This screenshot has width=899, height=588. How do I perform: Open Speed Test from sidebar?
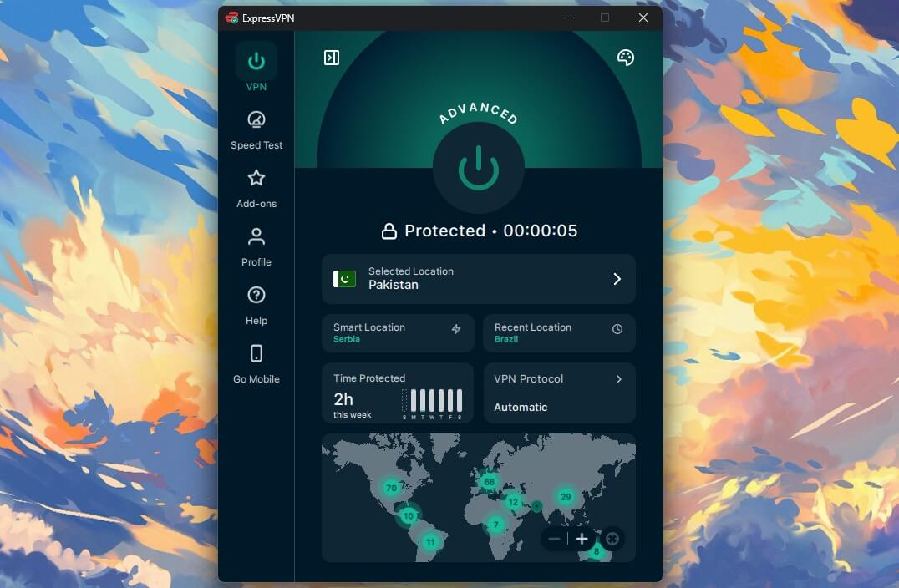(256, 130)
